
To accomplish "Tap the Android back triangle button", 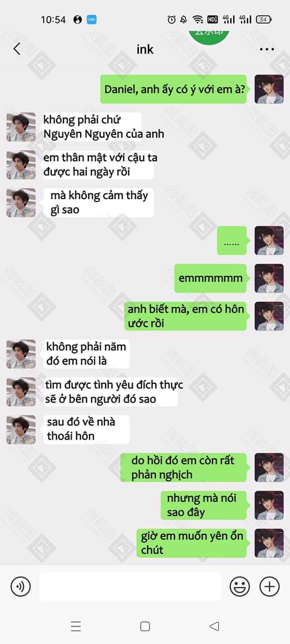I will tap(214, 626).
